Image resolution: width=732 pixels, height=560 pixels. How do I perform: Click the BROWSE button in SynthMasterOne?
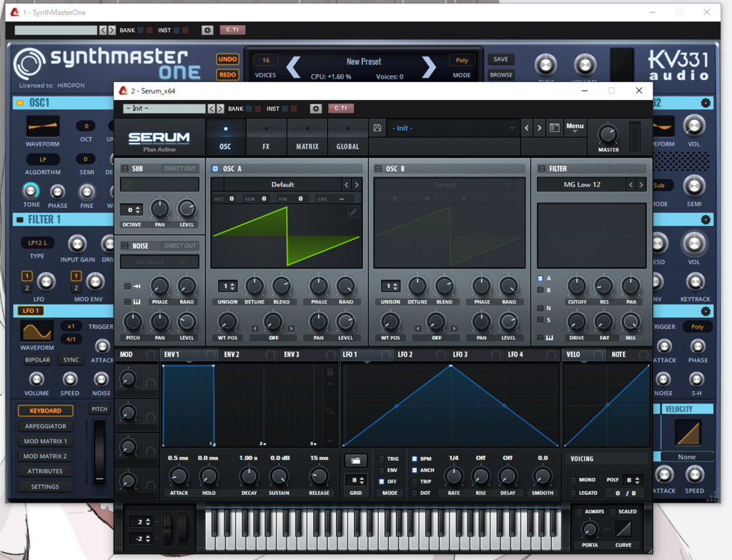click(501, 75)
